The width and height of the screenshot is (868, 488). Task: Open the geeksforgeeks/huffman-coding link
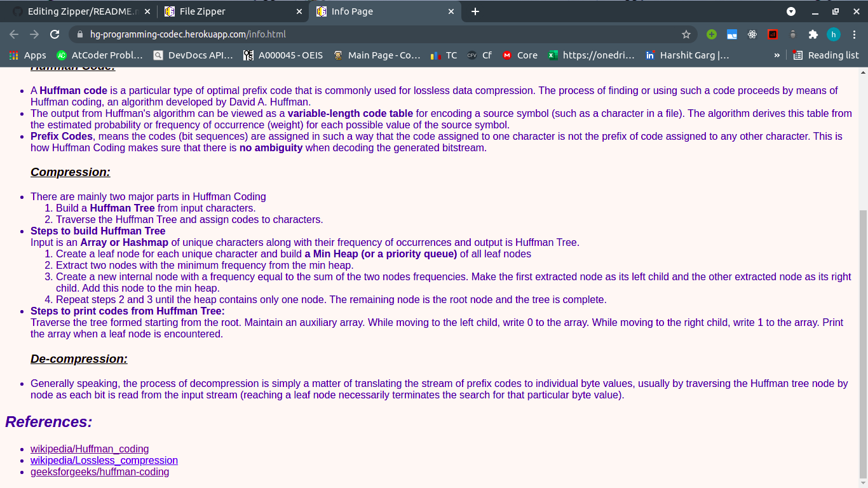[x=99, y=471]
